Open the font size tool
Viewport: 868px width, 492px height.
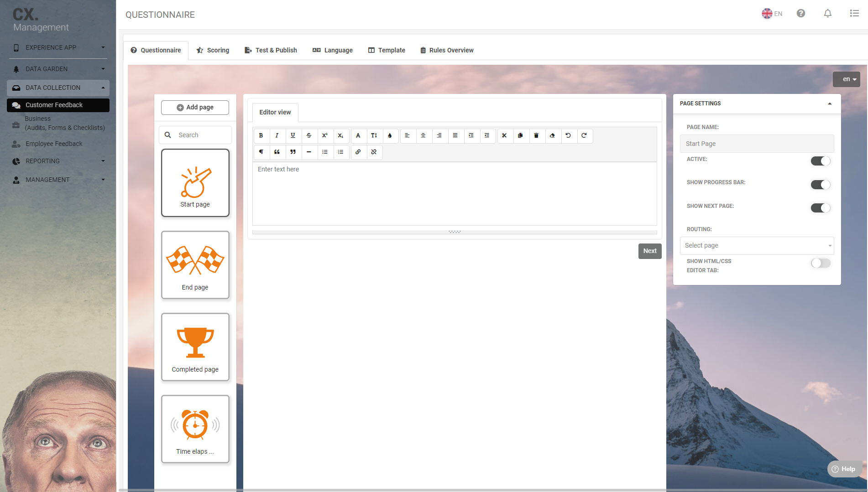tap(374, 135)
